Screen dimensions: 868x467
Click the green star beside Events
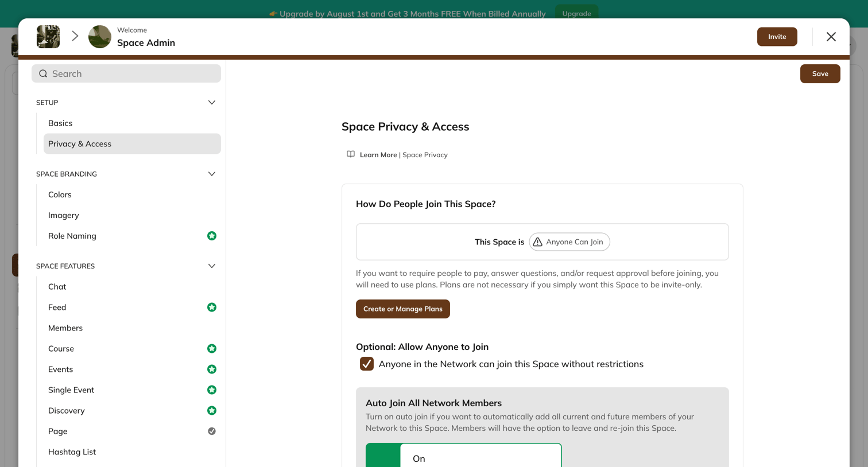point(212,369)
